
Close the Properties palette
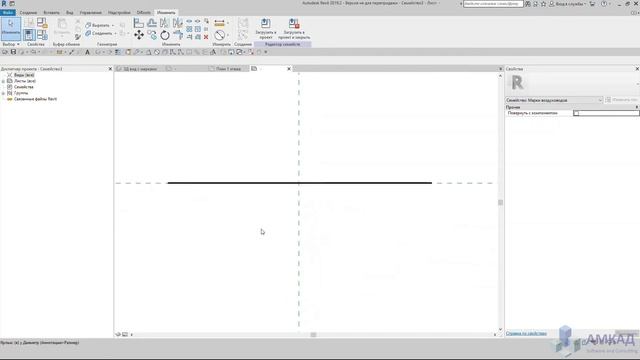click(x=637, y=69)
